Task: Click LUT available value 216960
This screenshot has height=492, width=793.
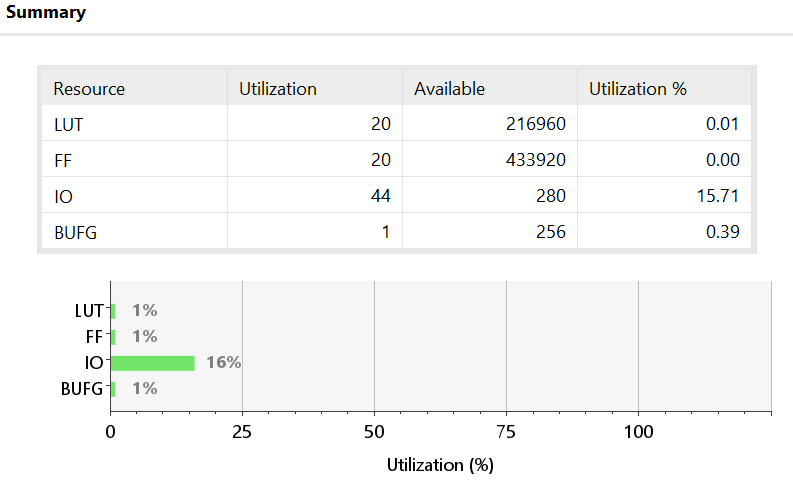Action: coord(536,124)
